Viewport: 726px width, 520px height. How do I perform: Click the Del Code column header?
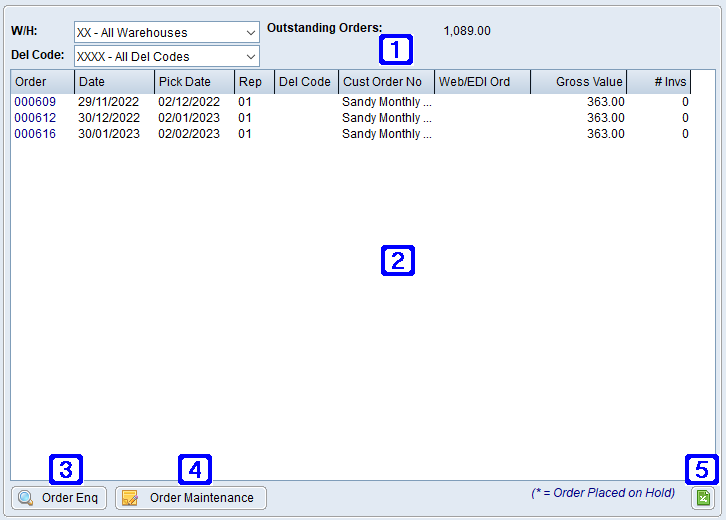[307, 82]
